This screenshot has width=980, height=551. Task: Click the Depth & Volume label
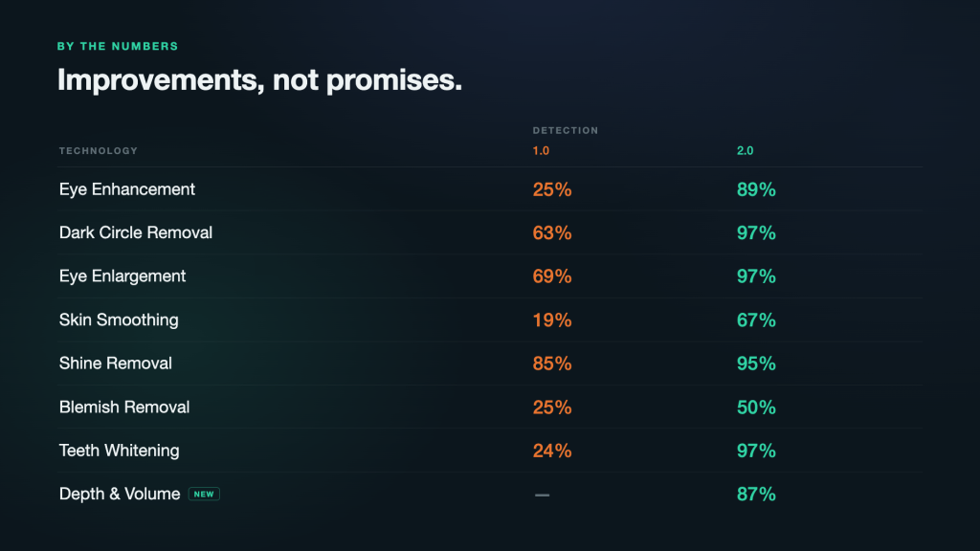[120, 495]
